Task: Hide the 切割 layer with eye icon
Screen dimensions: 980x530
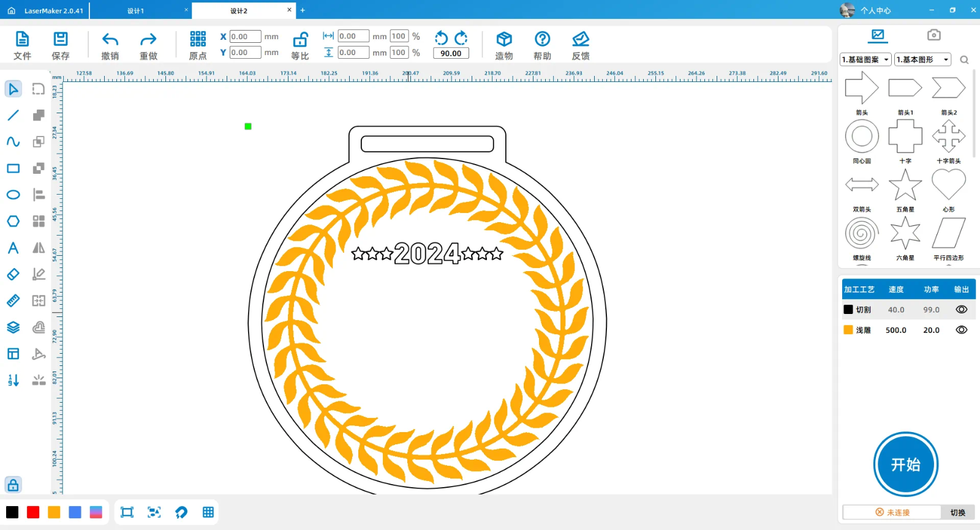Action: point(962,310)
